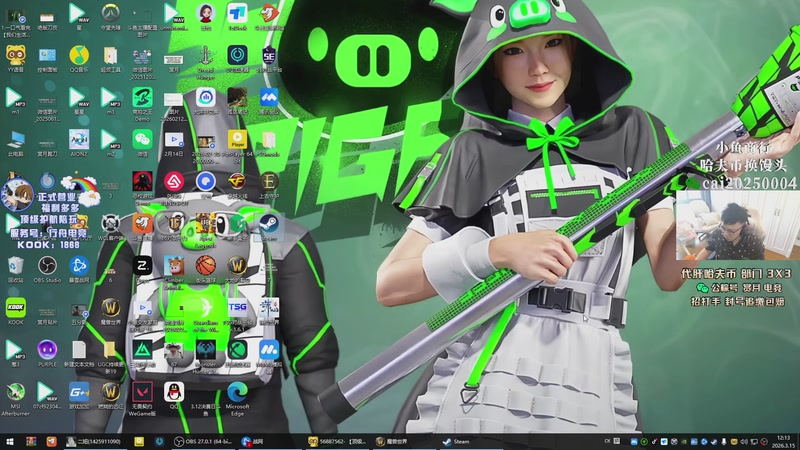This screenshot has height=450, width=800.
Task: Open the taskbar clock showing 12:13
Action: 783,442
